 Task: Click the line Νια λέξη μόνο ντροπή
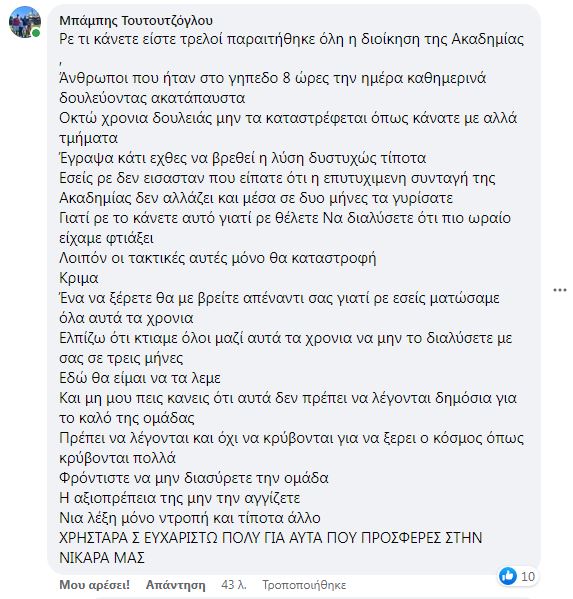[190, 518]
